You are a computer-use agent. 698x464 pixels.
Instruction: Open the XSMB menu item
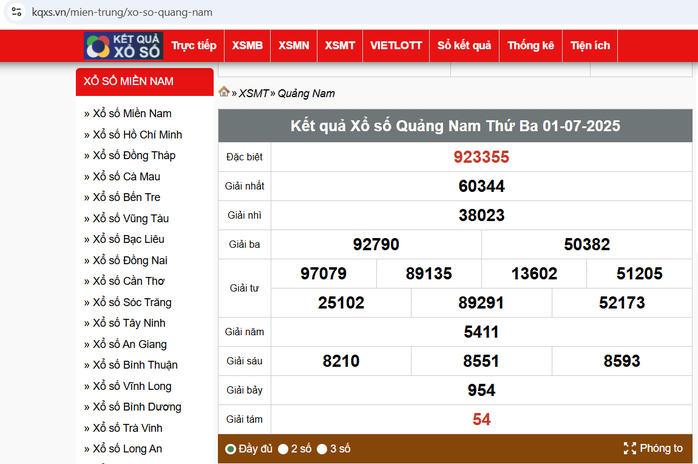point(247,46)
